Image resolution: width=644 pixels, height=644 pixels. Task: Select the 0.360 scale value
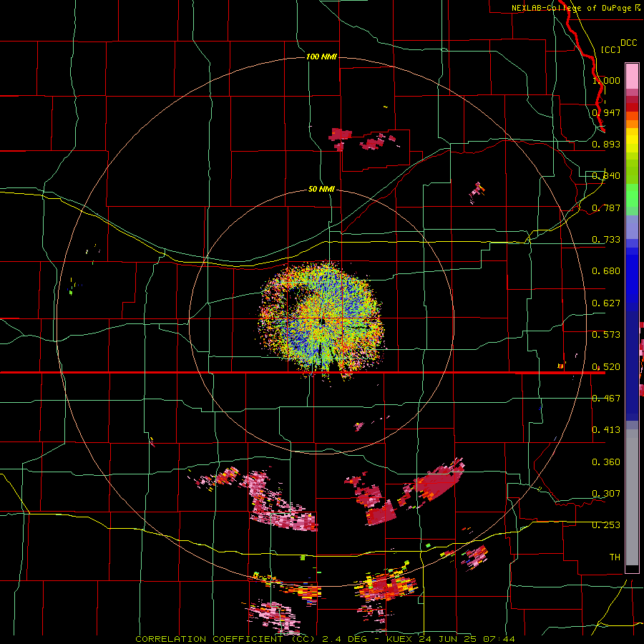(606, 462)
